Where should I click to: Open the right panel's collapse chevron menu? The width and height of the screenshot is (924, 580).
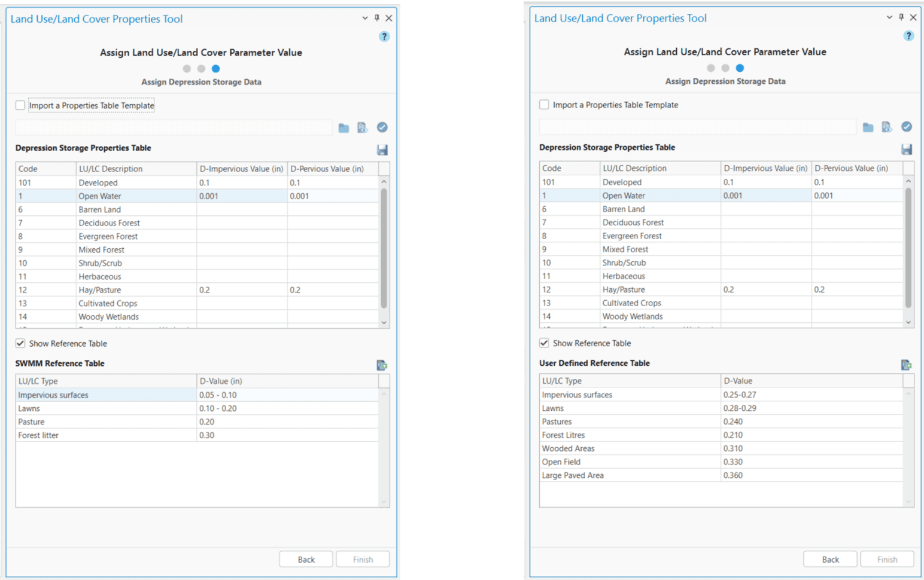click(x=889, y=17)
